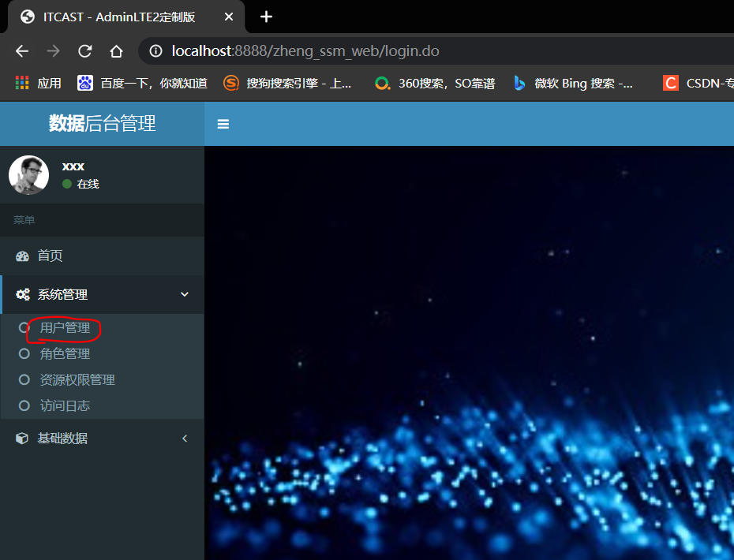
Task: Click the 基础数据 left chevron arrow
Action: (x=185, y=439)
